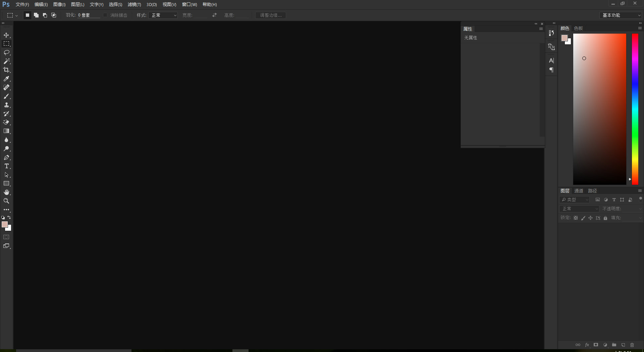
Task: Swap foreground and background colors
Action: coord(9,217)
